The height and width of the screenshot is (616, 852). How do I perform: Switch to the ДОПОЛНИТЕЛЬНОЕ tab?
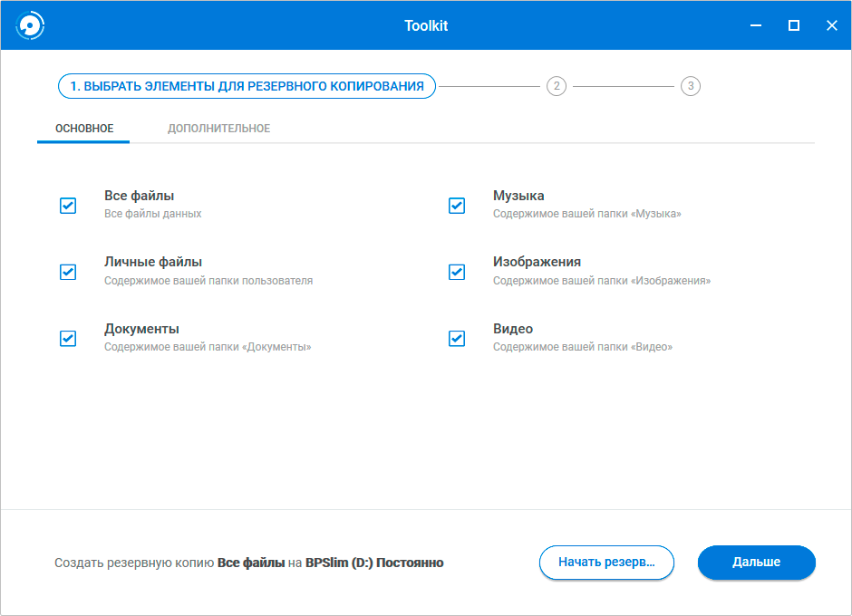[x=218, y=129]
